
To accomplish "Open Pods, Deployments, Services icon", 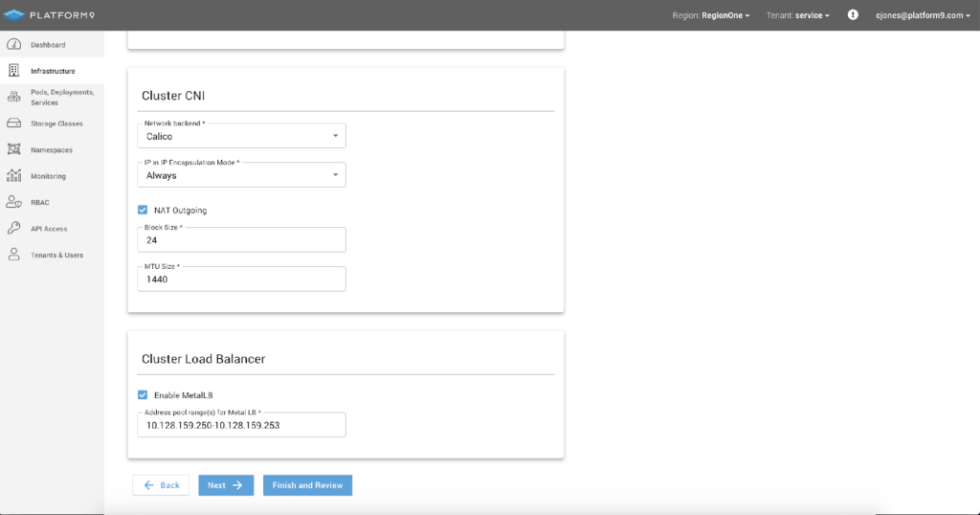I will 13,97.
